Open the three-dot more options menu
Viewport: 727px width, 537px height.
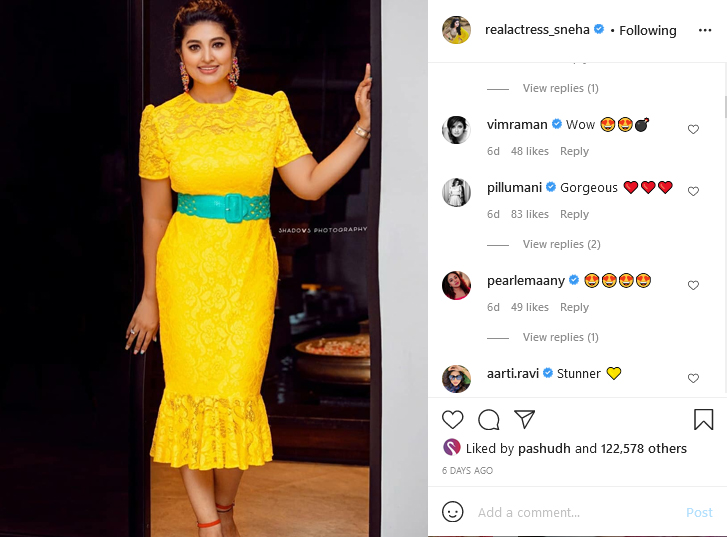[705, 30]
